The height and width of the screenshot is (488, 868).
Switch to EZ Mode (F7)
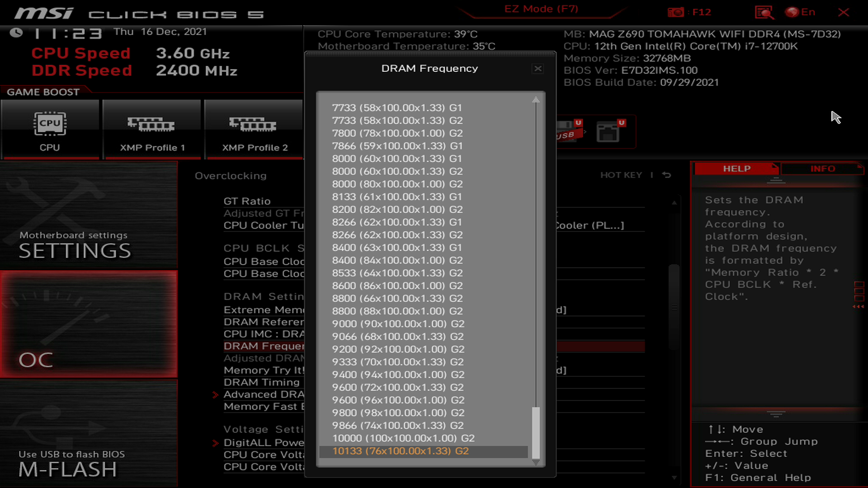tap(541, 9)
